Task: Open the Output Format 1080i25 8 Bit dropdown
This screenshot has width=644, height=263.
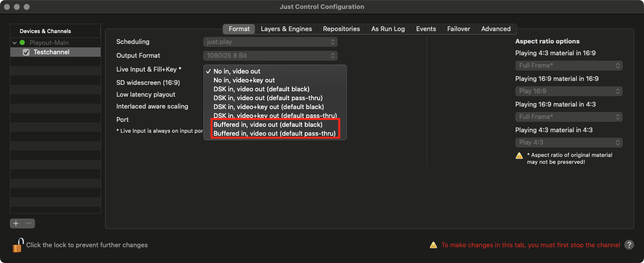Action: (x=270, y=56)
